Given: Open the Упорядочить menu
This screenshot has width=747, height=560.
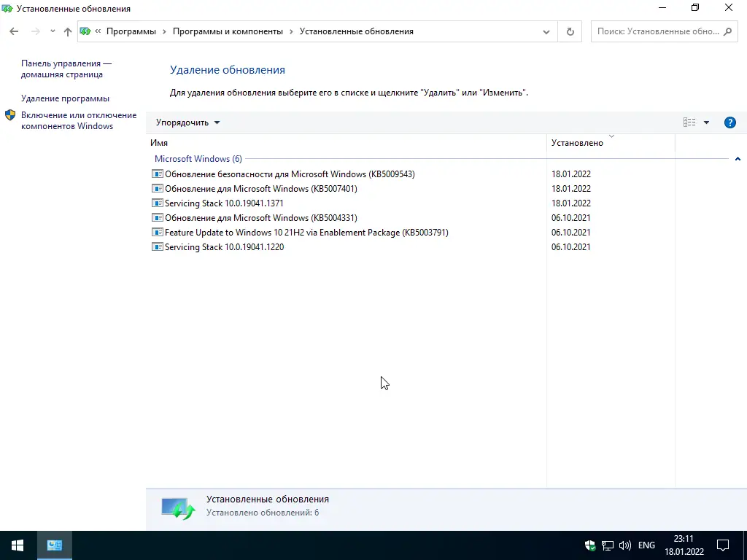Looking at the screenshot, I should (187, 122).
